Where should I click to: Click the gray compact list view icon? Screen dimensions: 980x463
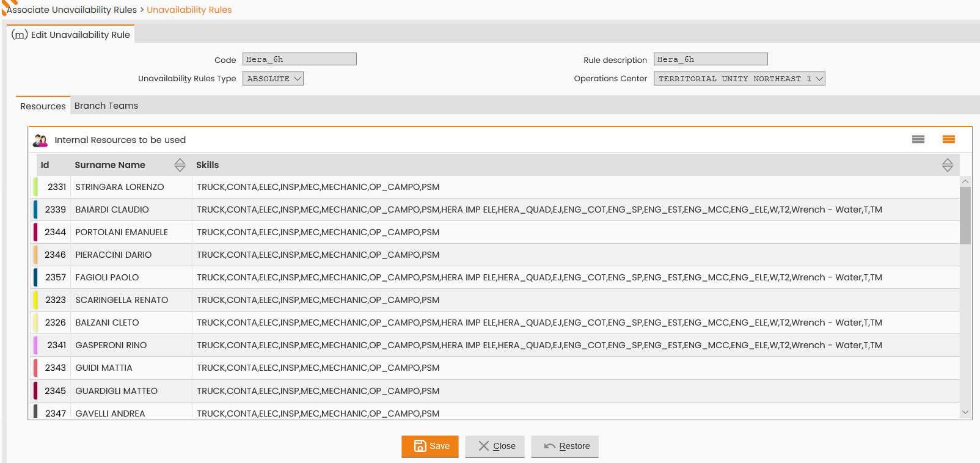[x=918, y=139]
